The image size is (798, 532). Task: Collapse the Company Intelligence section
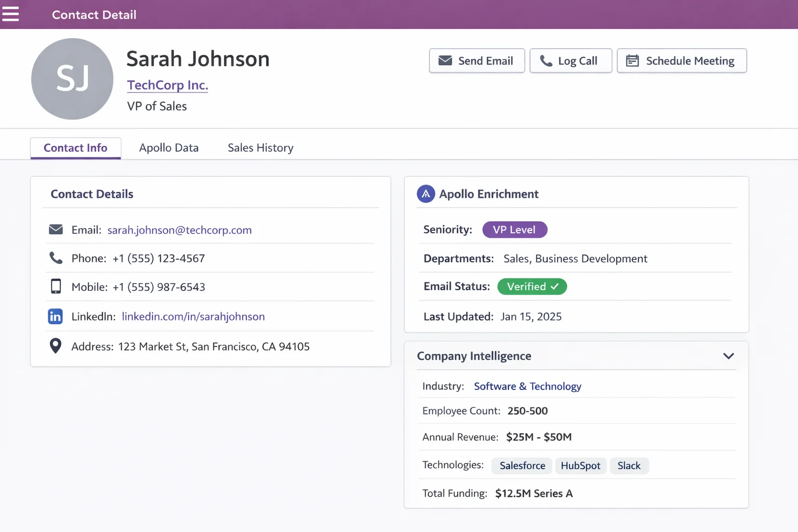(x=728, y=356)
